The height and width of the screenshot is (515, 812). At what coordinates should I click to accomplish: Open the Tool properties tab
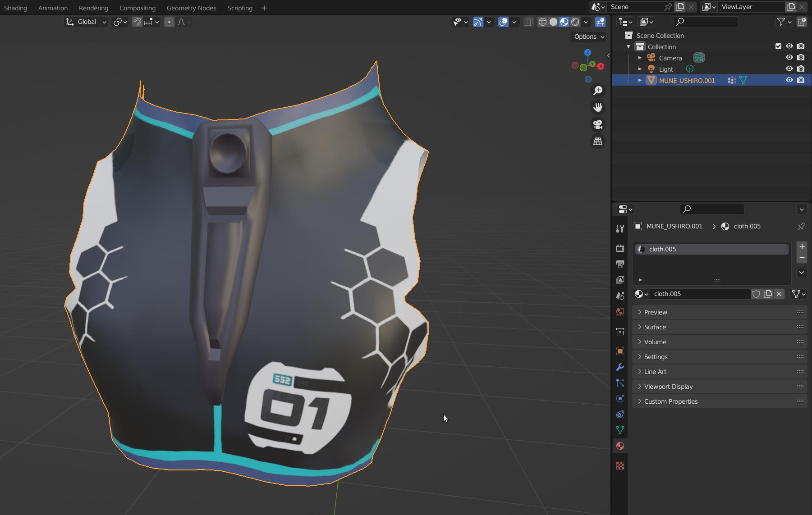(x=620, y=229)
